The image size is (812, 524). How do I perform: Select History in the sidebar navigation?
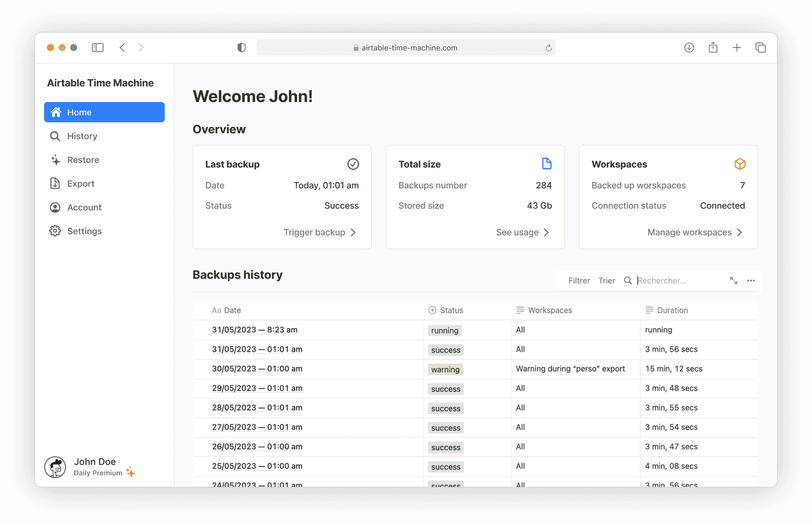tap(83, 136)
